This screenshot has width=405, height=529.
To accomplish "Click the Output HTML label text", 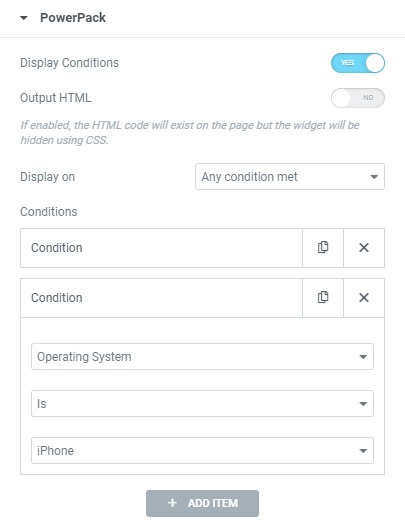I will (56, 98).
